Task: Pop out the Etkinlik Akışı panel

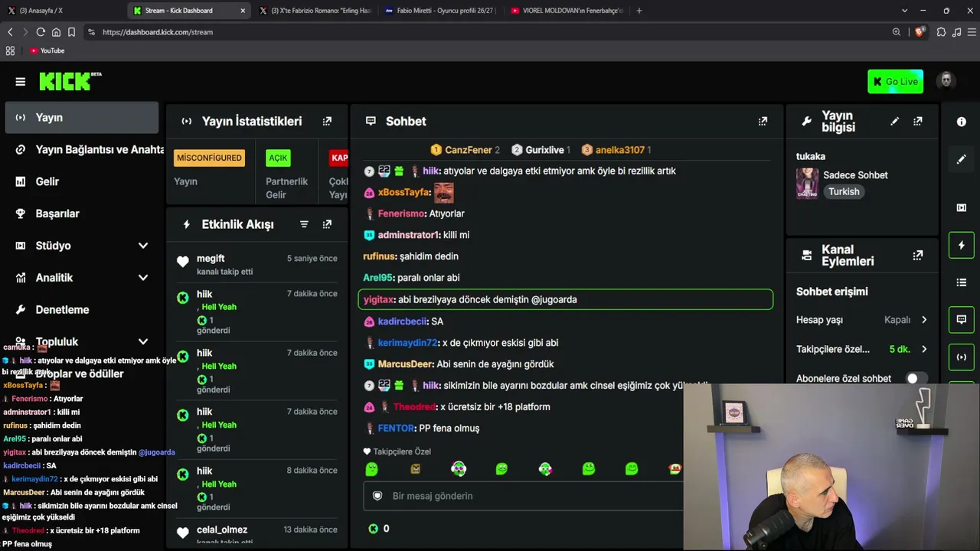Action: point(327,224)
